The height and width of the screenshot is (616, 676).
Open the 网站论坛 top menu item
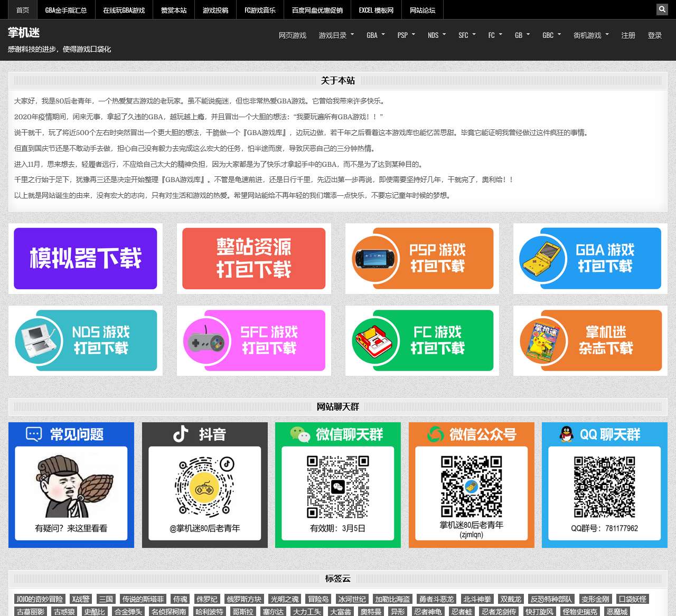(x=422, y=10)
